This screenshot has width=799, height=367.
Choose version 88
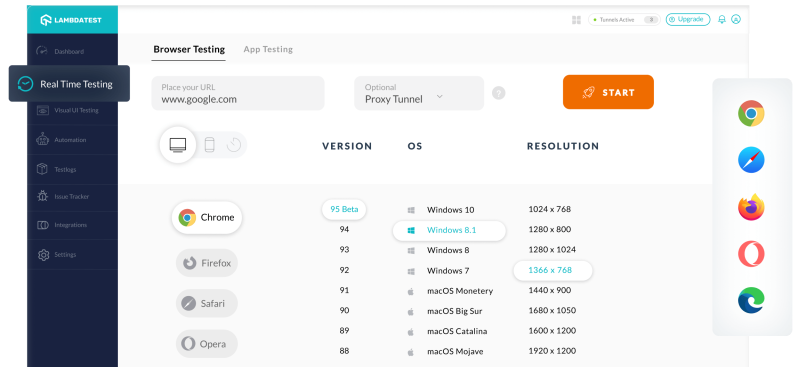tap(344, 351)
